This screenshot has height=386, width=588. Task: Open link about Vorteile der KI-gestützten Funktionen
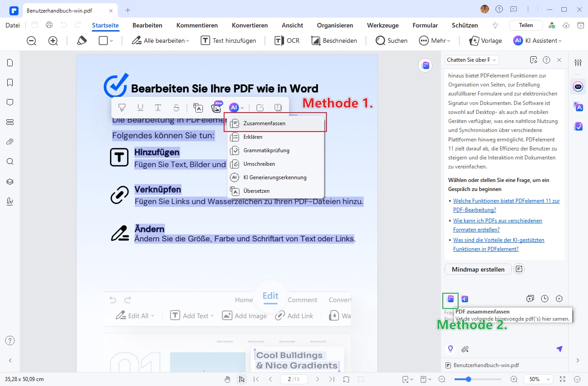pyautogui.click(x=499, y=245)
